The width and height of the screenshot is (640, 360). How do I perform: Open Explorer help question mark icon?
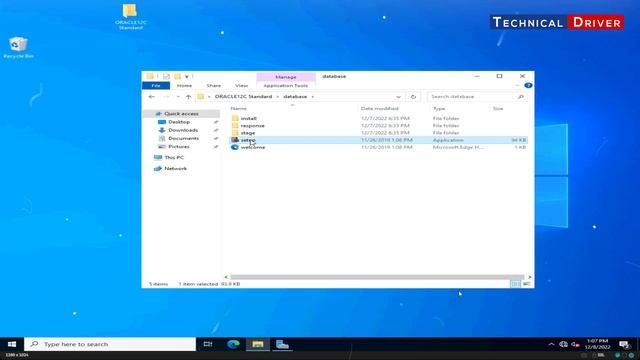tap(528, 85)
